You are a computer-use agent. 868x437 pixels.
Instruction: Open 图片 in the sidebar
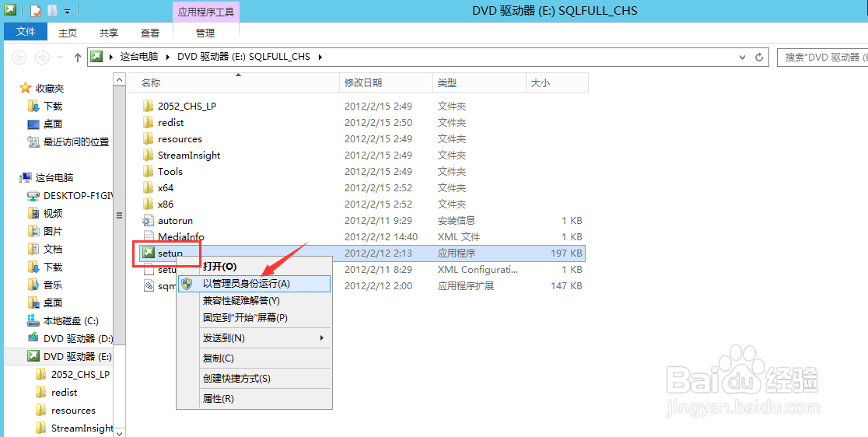coord(53,231)
